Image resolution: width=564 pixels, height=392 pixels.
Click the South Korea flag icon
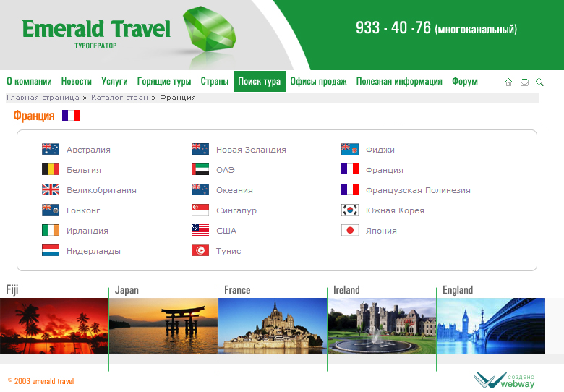pos(350,210)
